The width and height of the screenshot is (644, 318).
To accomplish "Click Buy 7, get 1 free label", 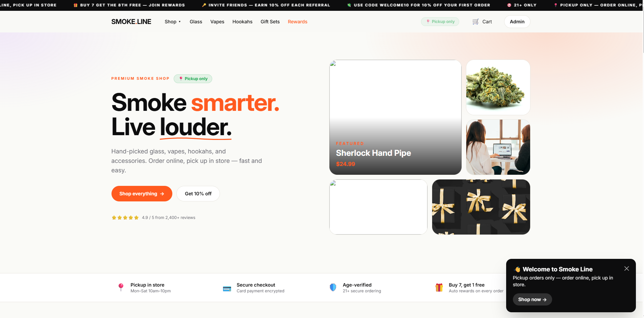I will (x=467, y=285).
